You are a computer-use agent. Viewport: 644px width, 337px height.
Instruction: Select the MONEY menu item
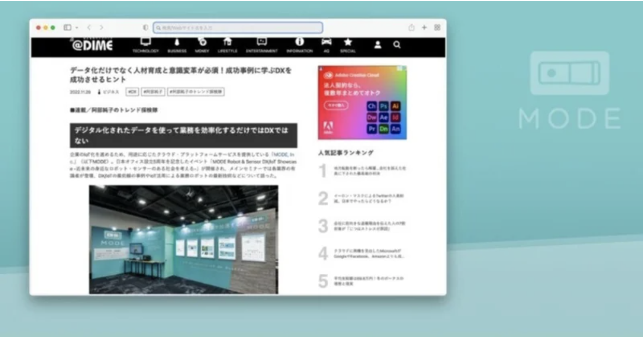(202, 45)
